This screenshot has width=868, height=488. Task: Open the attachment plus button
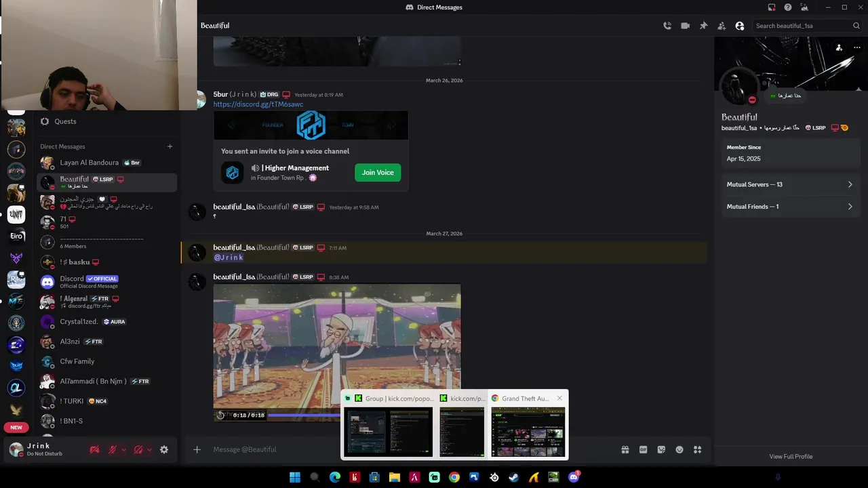point(197,449)
